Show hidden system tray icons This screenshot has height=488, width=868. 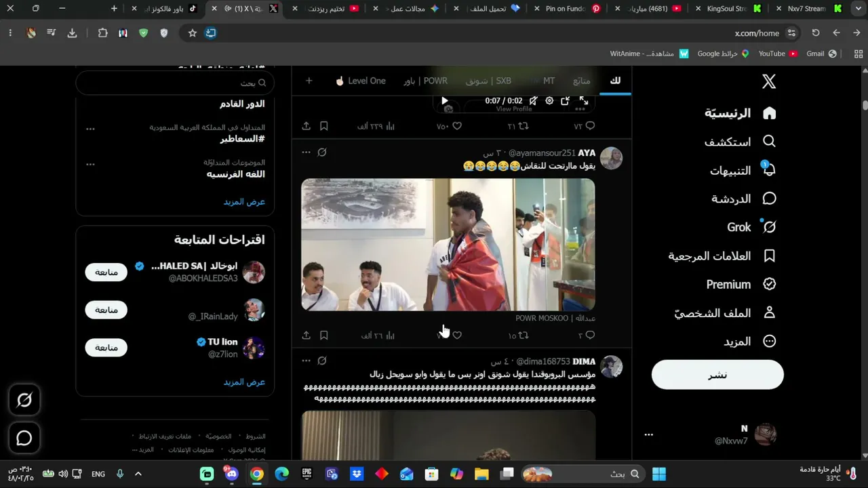coord(138,474)
